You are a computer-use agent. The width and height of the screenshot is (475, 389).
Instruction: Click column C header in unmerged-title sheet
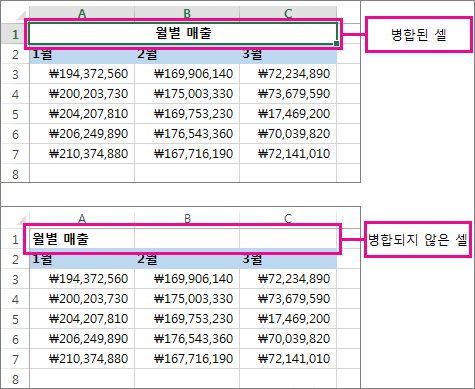coord(288,219)
